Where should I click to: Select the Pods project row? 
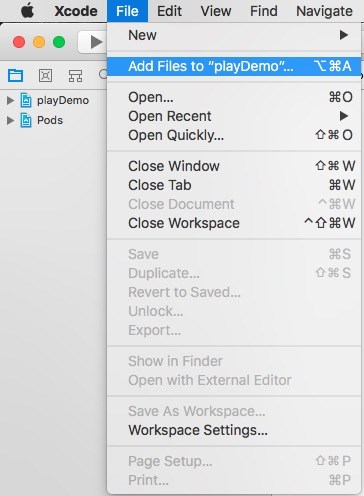53,120
